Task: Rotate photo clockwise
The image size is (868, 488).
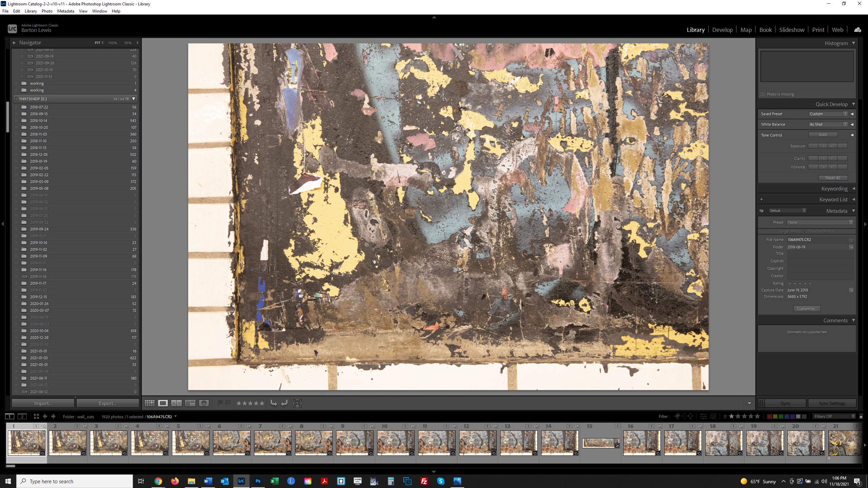Action: pyautogui.click(x=284, y=403)
